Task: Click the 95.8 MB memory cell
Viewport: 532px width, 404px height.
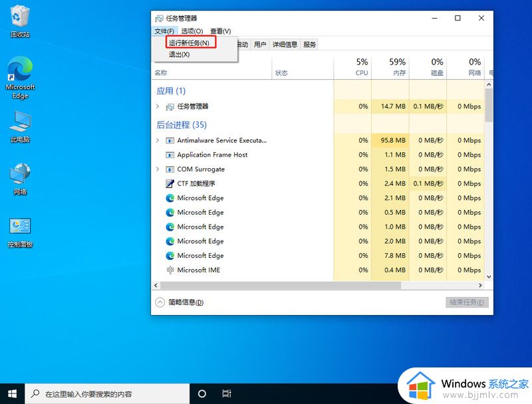Action: pos(390,140)
